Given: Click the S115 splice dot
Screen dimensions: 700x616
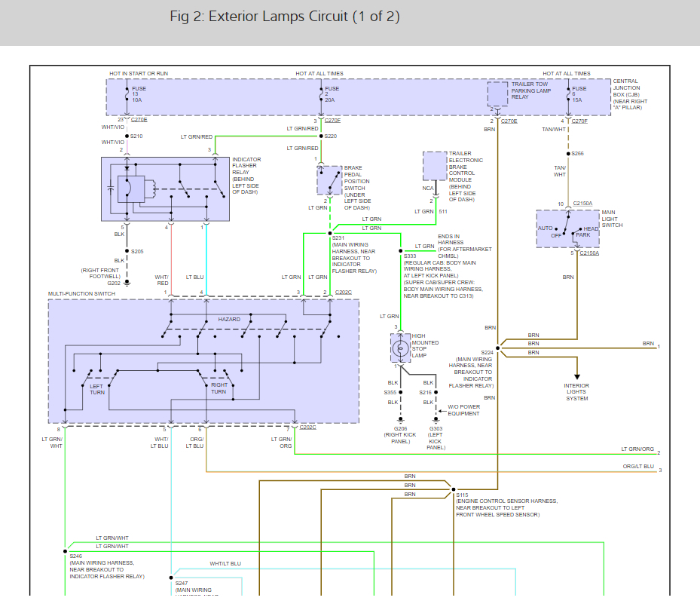Looking at the screenshot, I should coord(453,489).
